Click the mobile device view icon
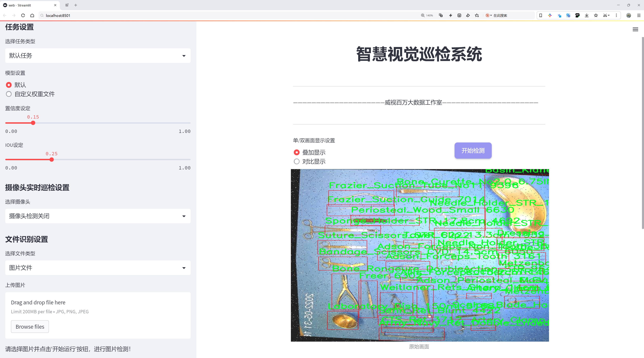 coord(541,16)
